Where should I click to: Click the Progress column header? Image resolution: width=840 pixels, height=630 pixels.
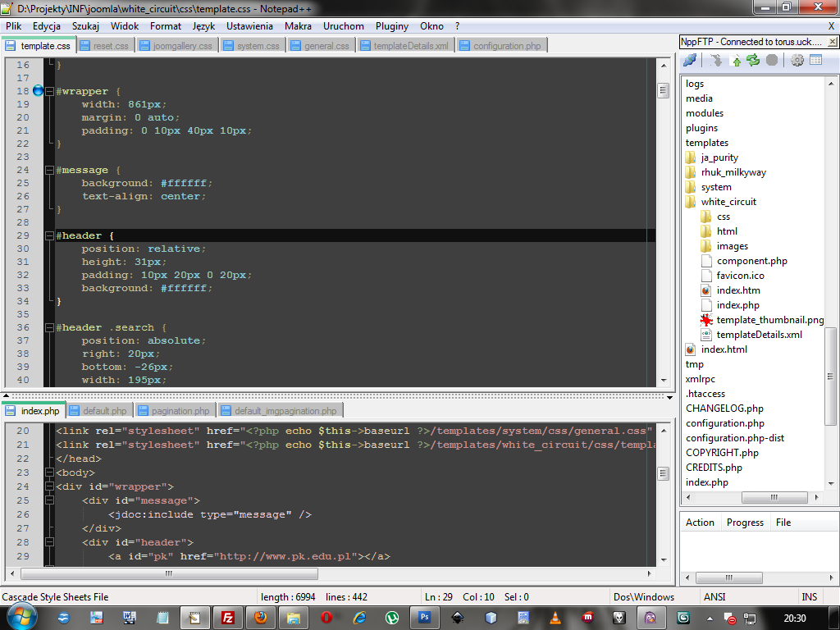click(745, 523)
